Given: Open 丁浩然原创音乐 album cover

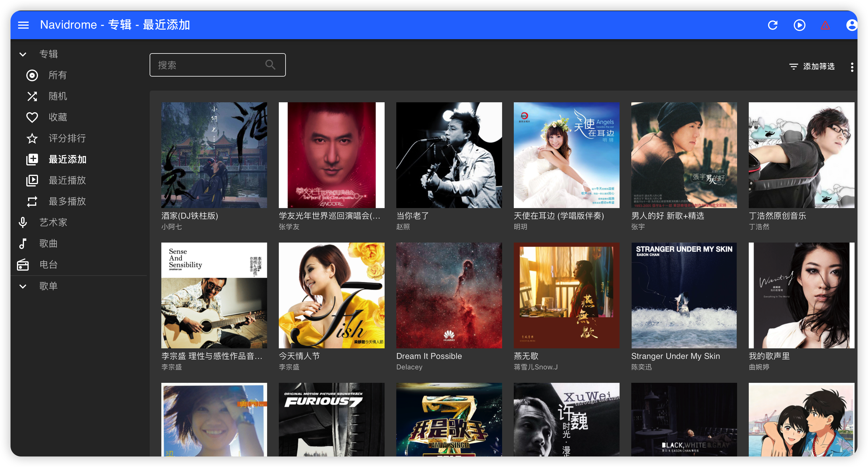Looking at the screenshot, I should point(801,155).
